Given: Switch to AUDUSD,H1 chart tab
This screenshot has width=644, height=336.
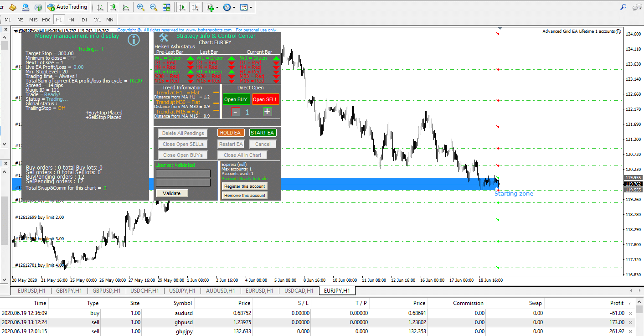Looking at the screenshot, I should coord(220,290).
